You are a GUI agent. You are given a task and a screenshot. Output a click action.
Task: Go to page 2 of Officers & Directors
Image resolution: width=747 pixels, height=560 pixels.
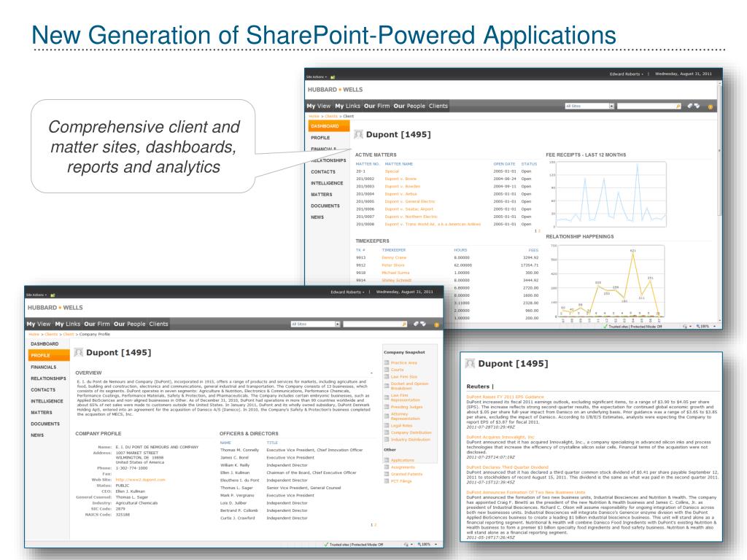[376, 525]
